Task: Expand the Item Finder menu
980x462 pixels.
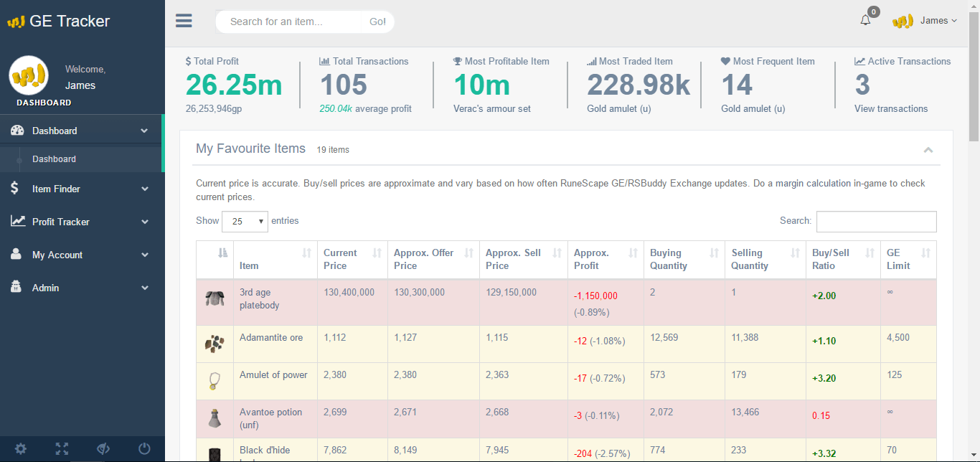Action: click(x=82, y=189)
